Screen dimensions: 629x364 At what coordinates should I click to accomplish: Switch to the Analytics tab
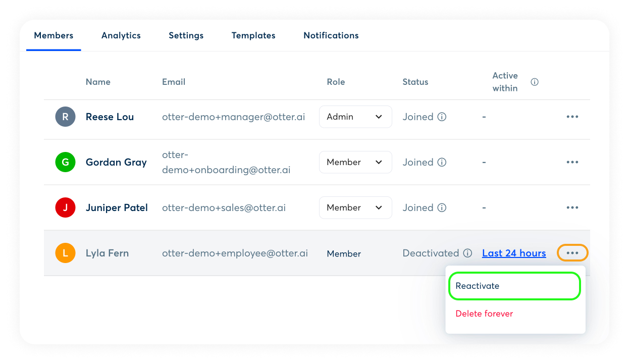(121, 35)
